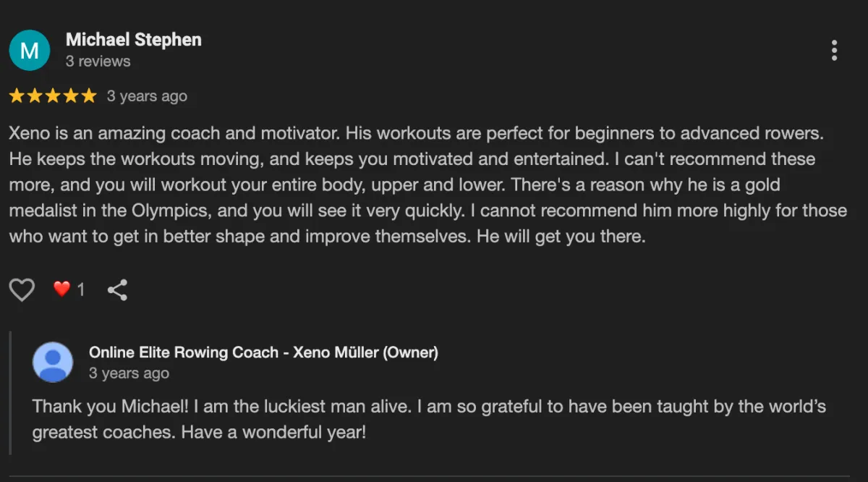
Task: Click the owner's blue profile avatar
Action: pos(53,362)
